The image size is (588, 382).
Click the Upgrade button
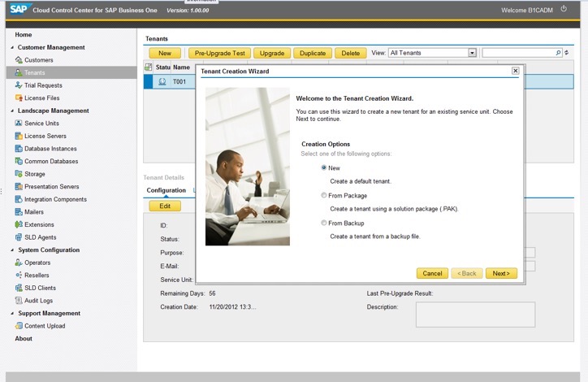click(x=272, y=53)
